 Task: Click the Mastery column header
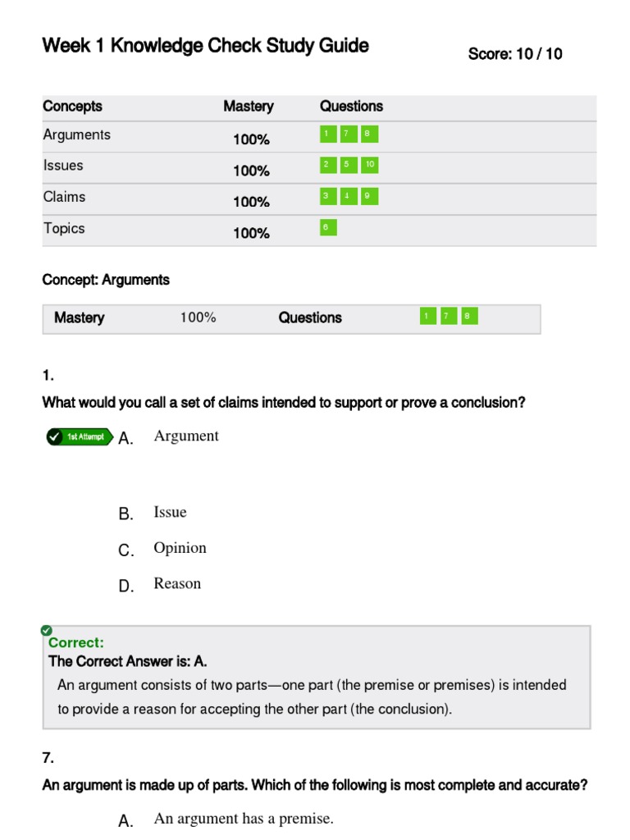(249, 107)
